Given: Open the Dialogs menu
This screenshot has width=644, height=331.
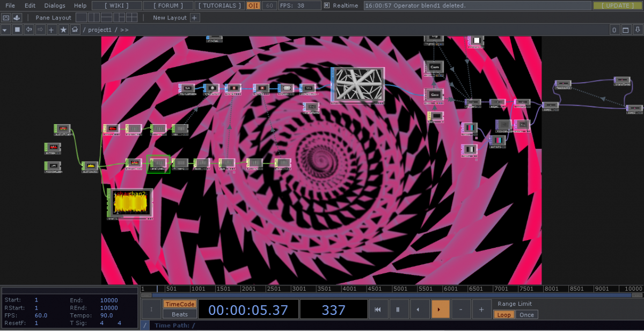Looking at the screenshot, I should pyautogui.click(x=55, y=5).
